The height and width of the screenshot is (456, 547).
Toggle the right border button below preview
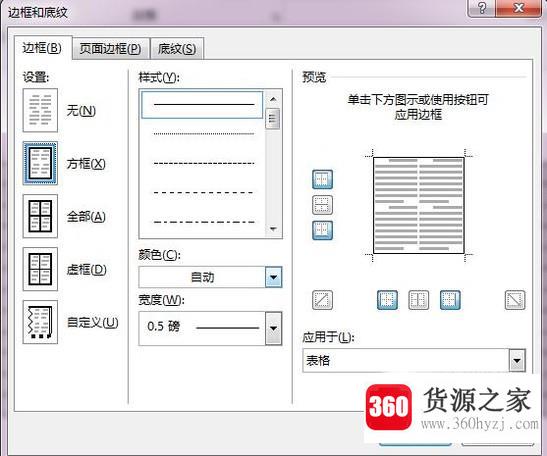tap(450, 300)
